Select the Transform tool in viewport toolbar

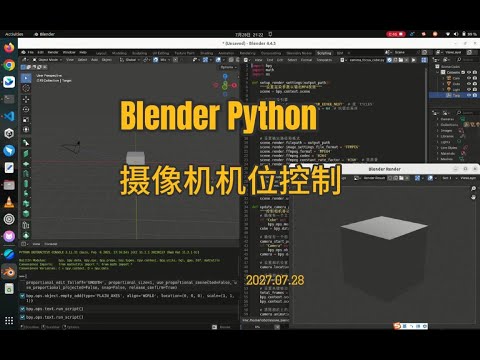[x=26, y=130]
